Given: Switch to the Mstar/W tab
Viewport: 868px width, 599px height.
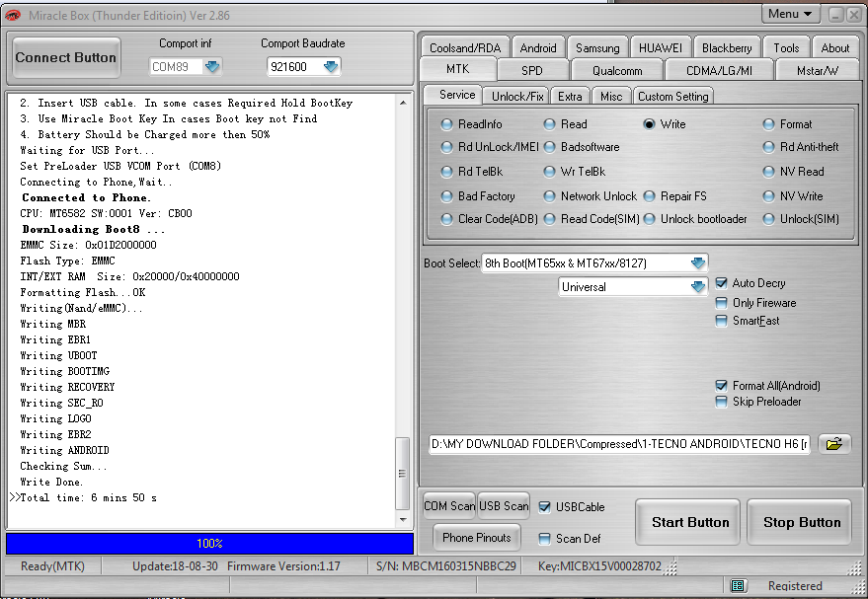Looking at the screenshot, I should point(817,70).
